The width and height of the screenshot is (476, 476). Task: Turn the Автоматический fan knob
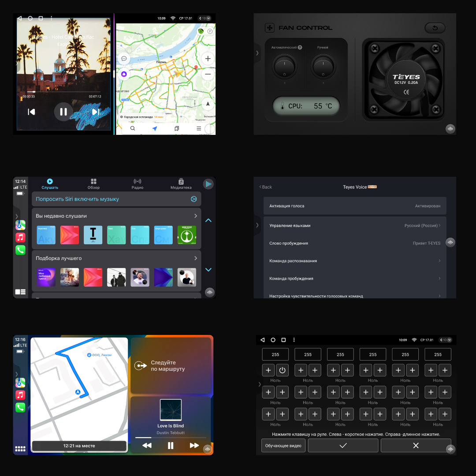tap(284, 67)
